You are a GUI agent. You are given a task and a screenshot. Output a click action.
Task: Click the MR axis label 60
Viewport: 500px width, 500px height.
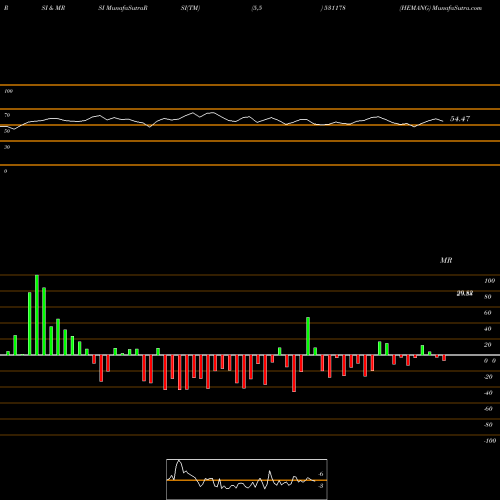pyautogui.click(x=487, y=313)
